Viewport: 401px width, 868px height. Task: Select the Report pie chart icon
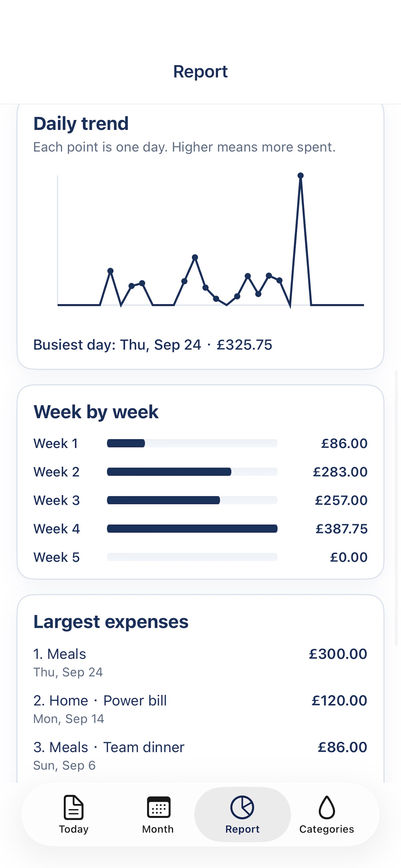click(242, 807)
